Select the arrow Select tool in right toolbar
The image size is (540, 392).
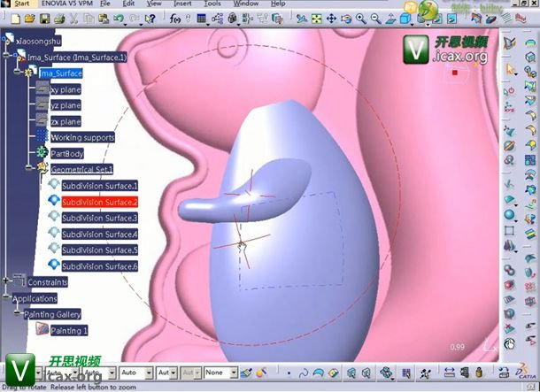510,69
